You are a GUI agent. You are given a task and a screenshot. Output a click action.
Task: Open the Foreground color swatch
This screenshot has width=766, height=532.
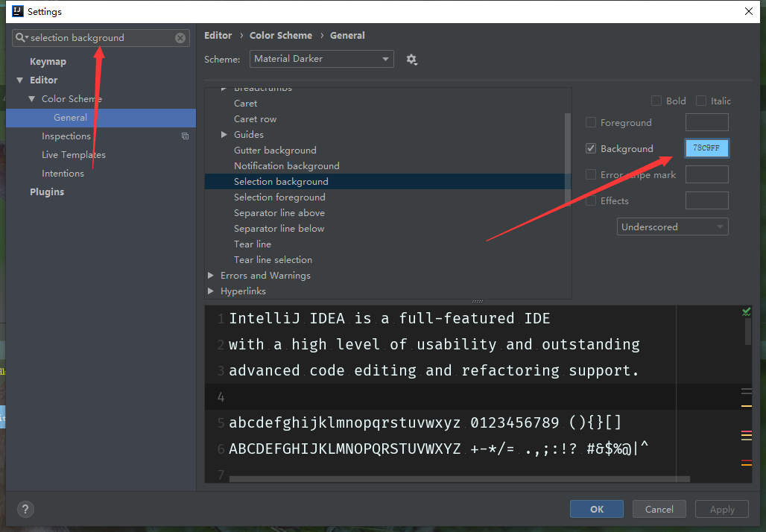click(707, 122)
